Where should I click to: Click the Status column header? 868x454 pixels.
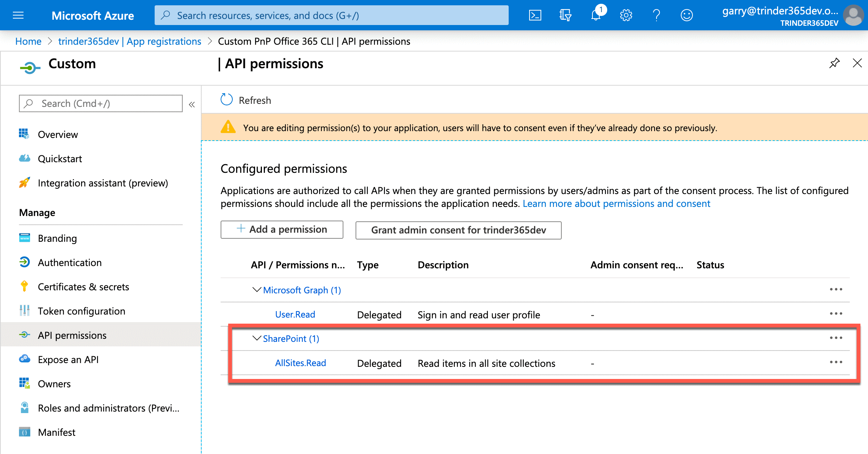[x=710, y=265]
